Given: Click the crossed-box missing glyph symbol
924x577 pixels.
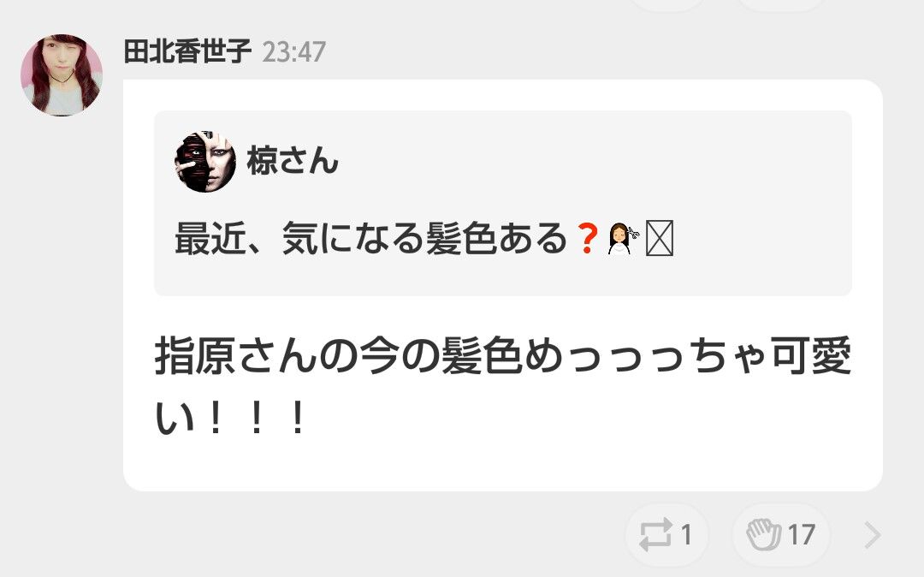Looking at the screenshot, I should coord(660,238).
